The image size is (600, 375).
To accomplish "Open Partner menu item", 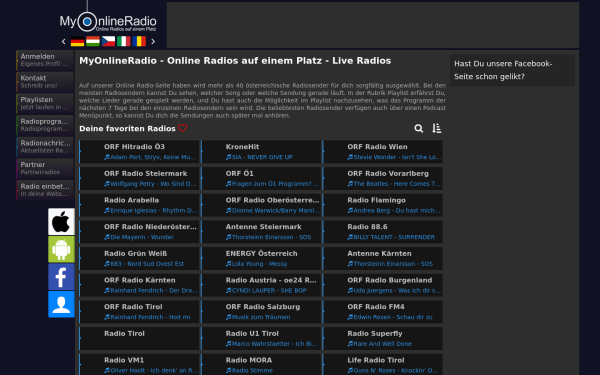I will click(x=45, y=168).
